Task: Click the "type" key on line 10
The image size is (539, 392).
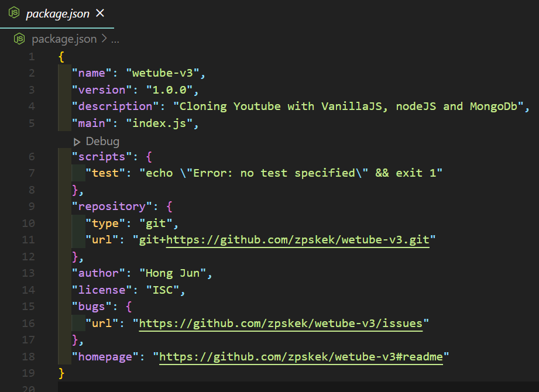Action: pyautogui.click(x=105, y=223)
